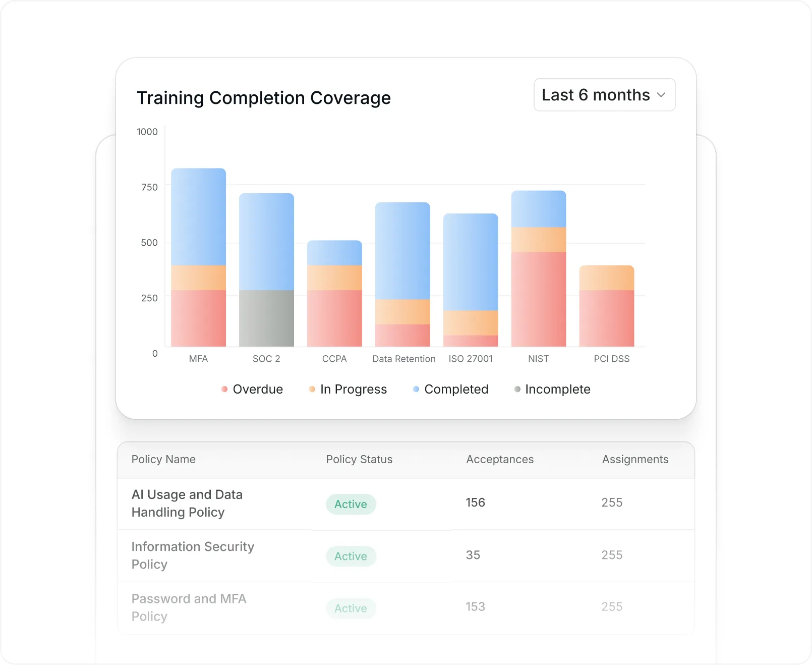Click the Completed legend item

[450, 389]
